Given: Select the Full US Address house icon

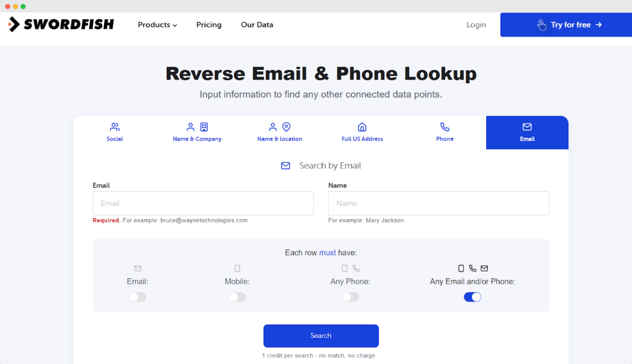Looking at the screenshot, I should 362,127.
